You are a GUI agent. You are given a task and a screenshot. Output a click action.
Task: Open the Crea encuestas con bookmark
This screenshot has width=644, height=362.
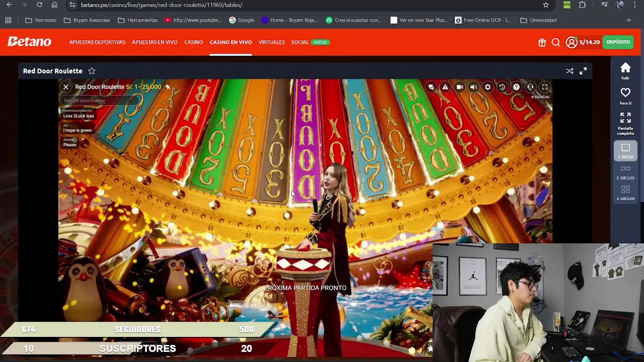(x=354, y=20)
